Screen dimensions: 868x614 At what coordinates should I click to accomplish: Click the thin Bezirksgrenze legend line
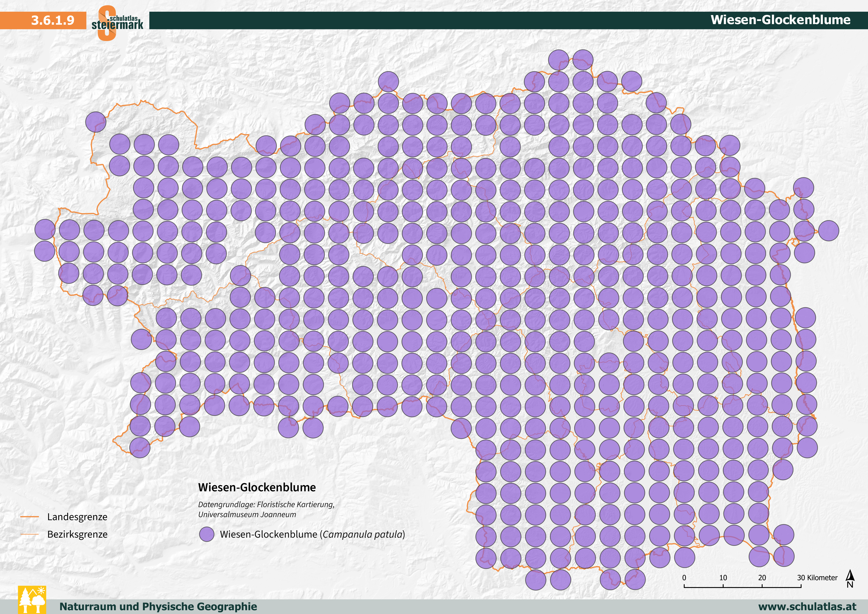[x=30, y=534]
